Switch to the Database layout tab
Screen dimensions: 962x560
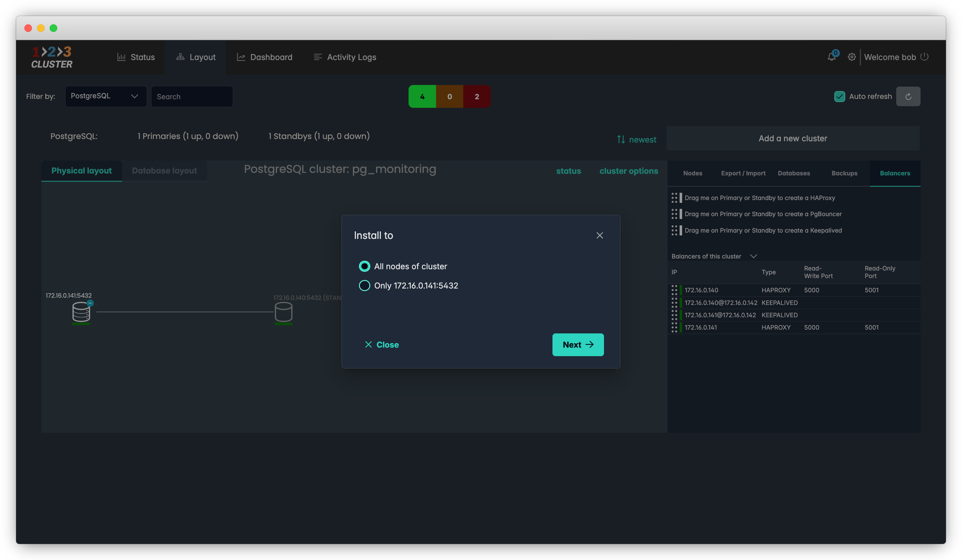click(164, 171)
